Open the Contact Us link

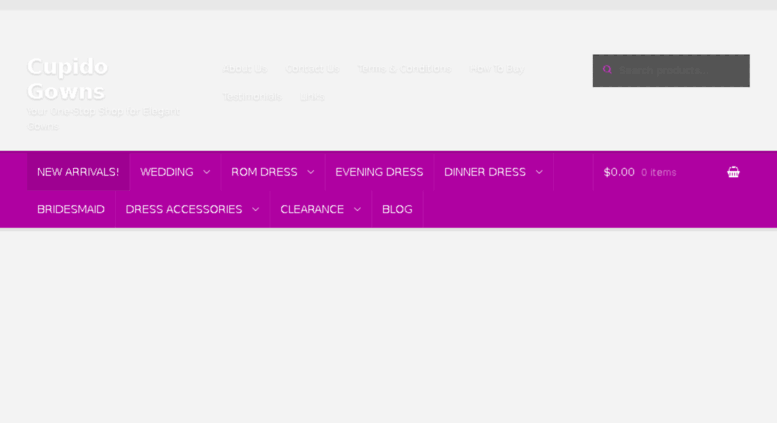point(312,69)
